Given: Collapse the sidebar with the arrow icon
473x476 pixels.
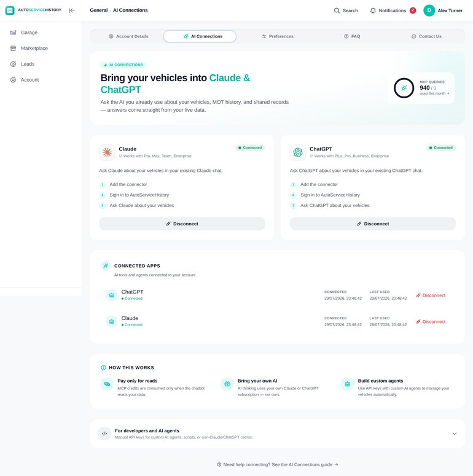Looking at the screenshot, I should (72, 10).
